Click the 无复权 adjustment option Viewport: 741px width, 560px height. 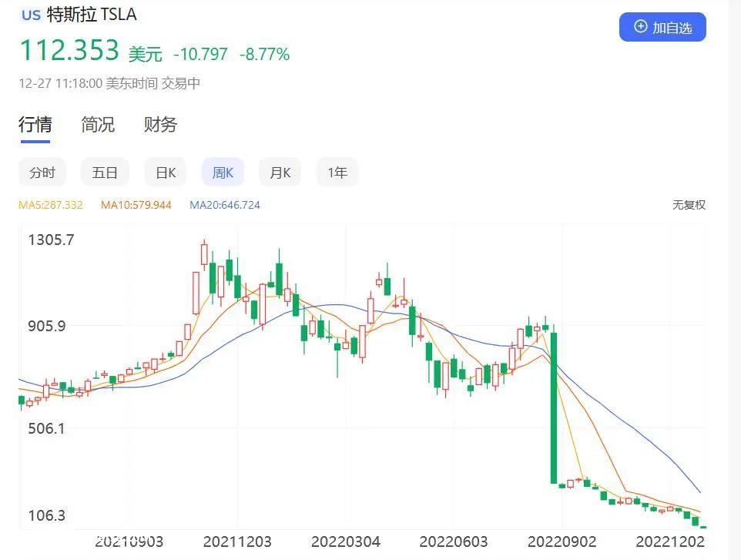click(x=689, y=205)
